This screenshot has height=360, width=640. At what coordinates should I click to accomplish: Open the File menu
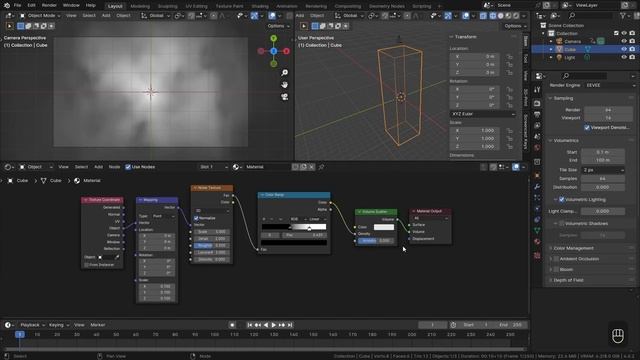17,5
